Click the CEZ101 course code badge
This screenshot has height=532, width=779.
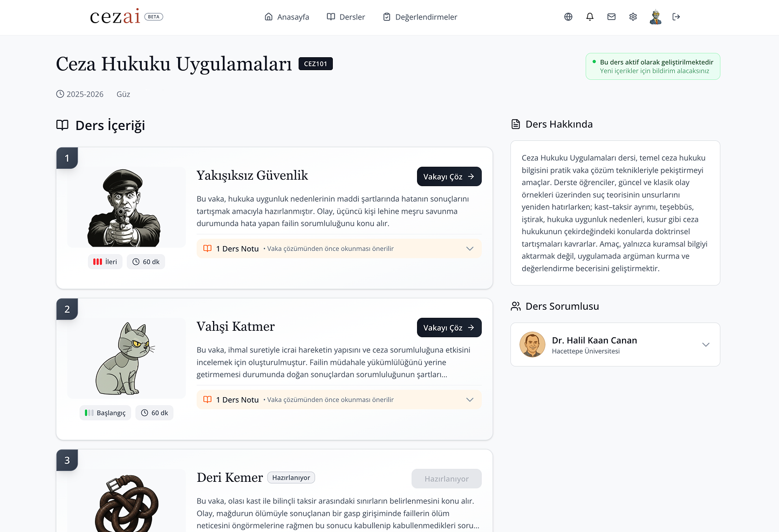[x=316, y=64]
